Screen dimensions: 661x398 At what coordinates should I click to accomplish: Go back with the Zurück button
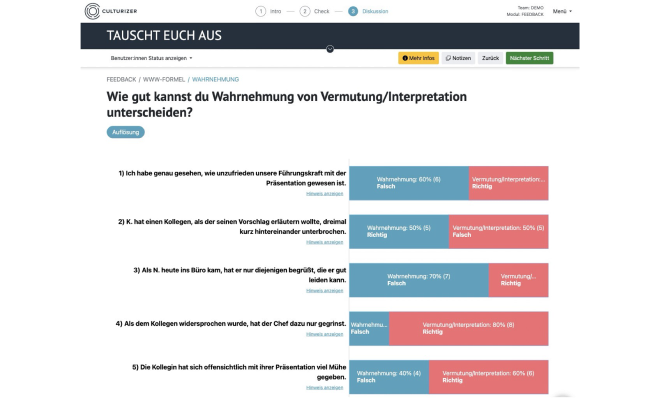(490, 58)
